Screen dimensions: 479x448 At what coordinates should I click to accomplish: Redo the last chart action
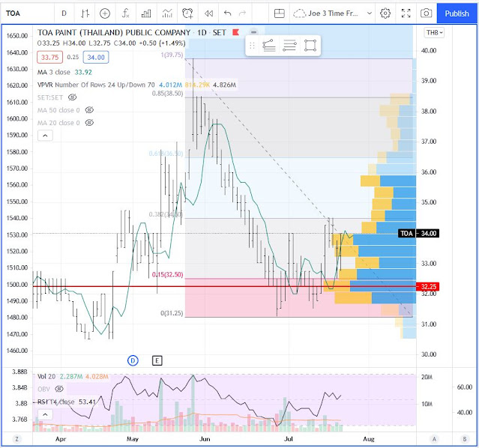tap(242, 13)
